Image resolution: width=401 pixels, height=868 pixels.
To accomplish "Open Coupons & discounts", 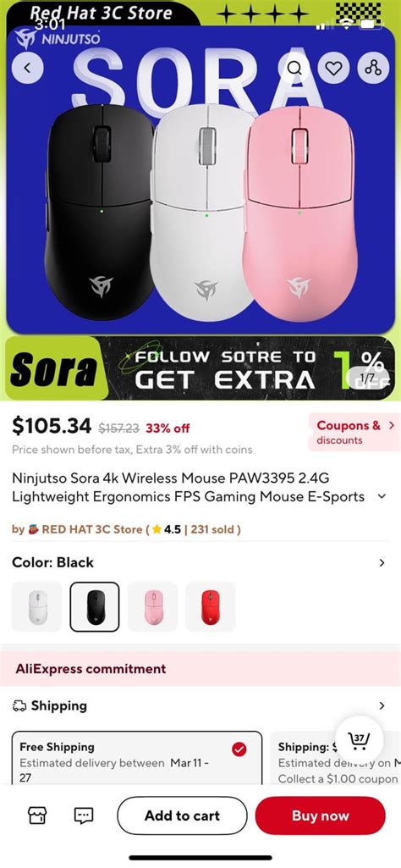I will (354, 433).
